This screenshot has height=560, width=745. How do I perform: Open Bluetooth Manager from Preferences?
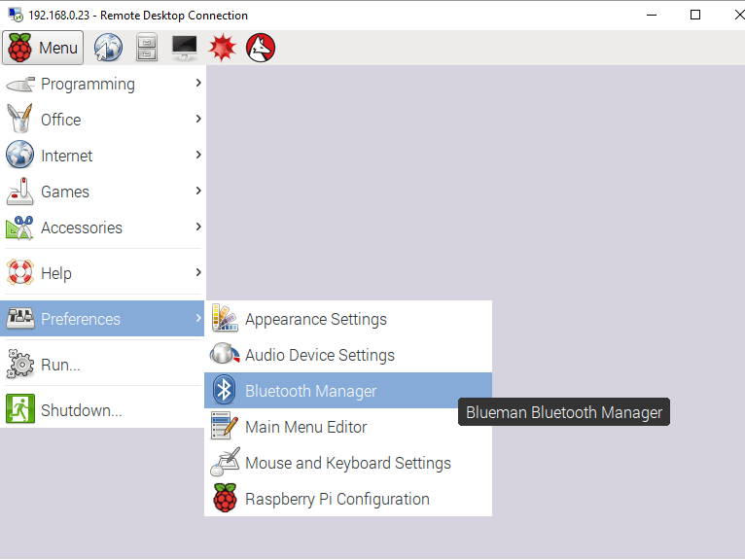(311, 391)
